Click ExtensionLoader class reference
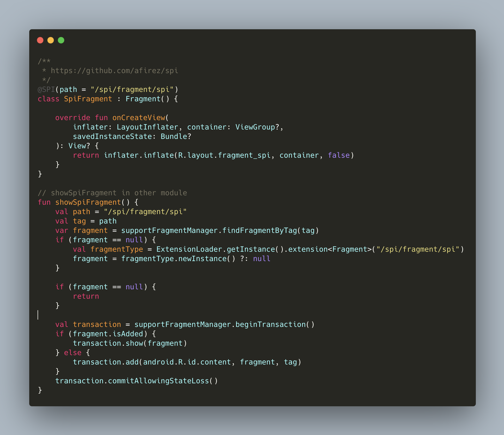The width and height of the screenshot is (504, 435). [x=189, y=249]
